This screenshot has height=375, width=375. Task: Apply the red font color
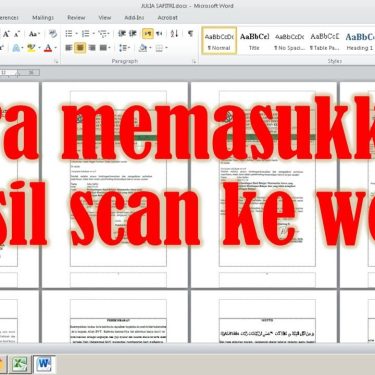point(48,48)
